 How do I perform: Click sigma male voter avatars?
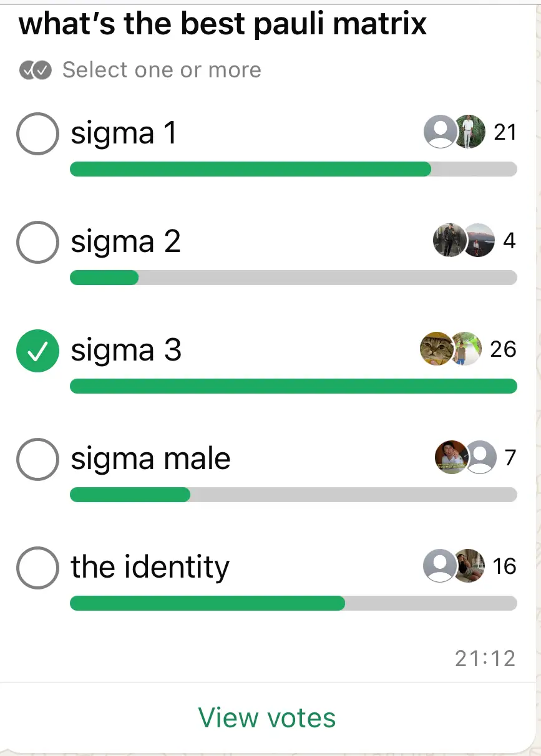(465, 457)
